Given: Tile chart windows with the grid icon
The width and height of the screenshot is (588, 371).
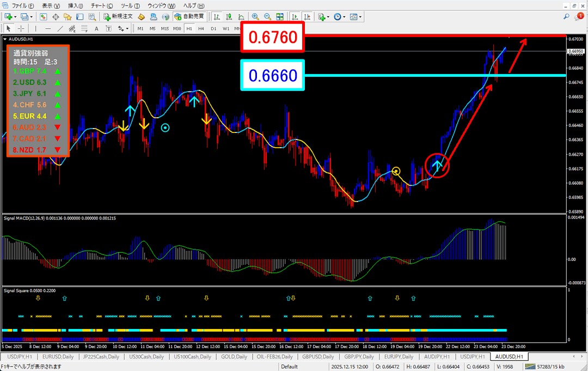Looking at the screenshot, I should click(280, 17).
